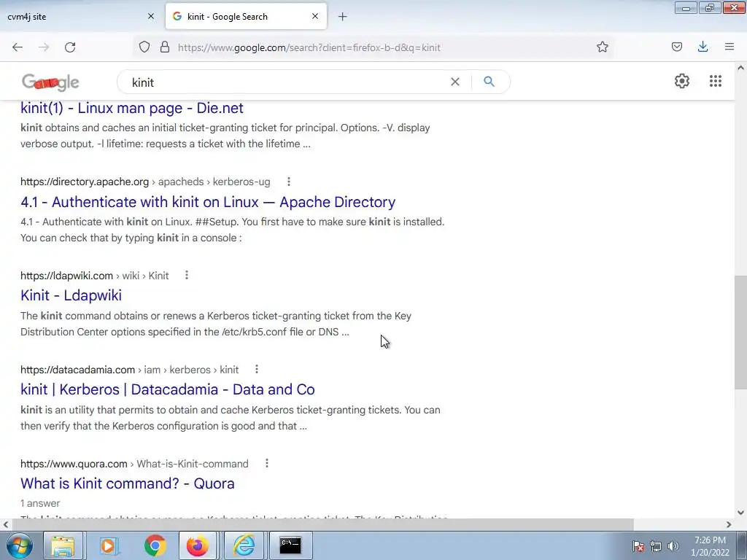The image size is (747, 560).
Task: Bookmark this page with the star icon
Action: click(602, 47)
